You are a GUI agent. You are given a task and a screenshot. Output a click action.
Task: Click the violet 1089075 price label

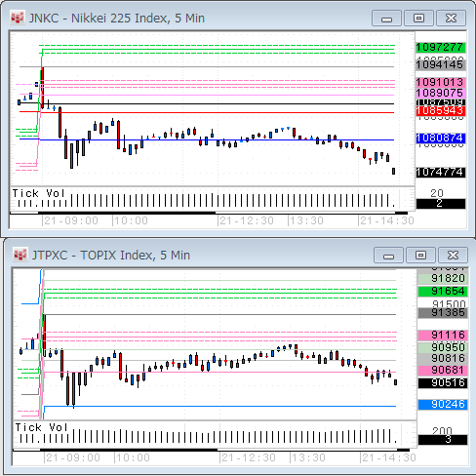(441, 93)
